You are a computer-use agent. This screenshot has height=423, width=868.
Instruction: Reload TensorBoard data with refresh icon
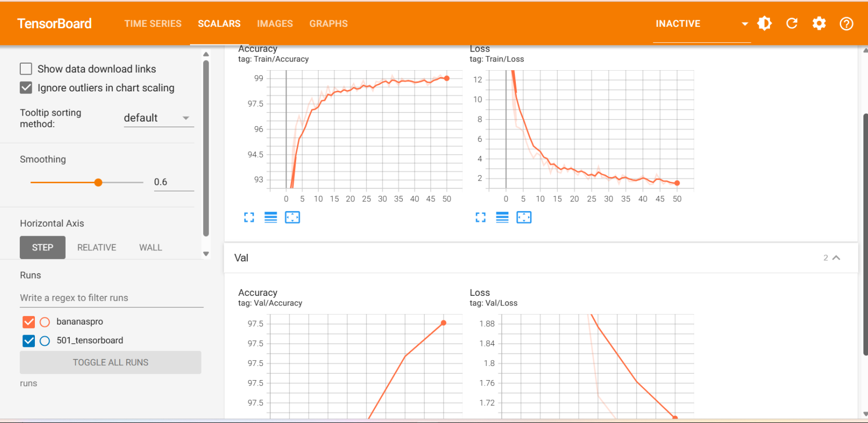792,23
